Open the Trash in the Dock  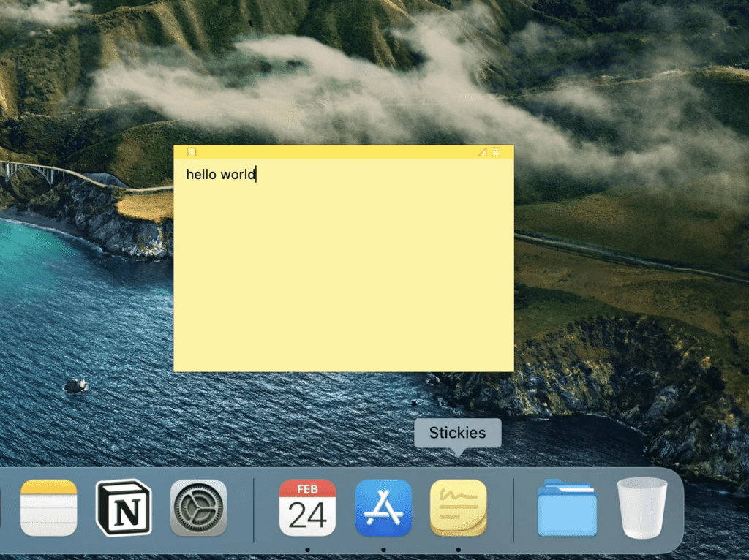click(x=641, y=507)
